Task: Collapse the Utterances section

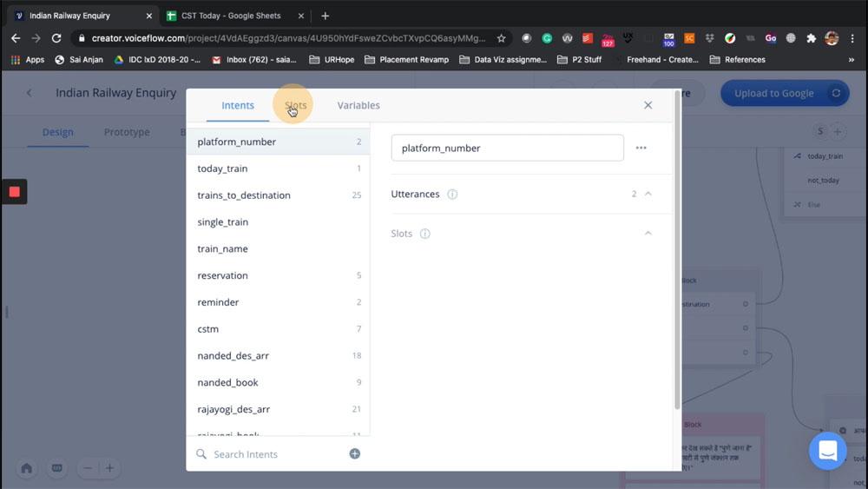Action: [x=648, y=194]
